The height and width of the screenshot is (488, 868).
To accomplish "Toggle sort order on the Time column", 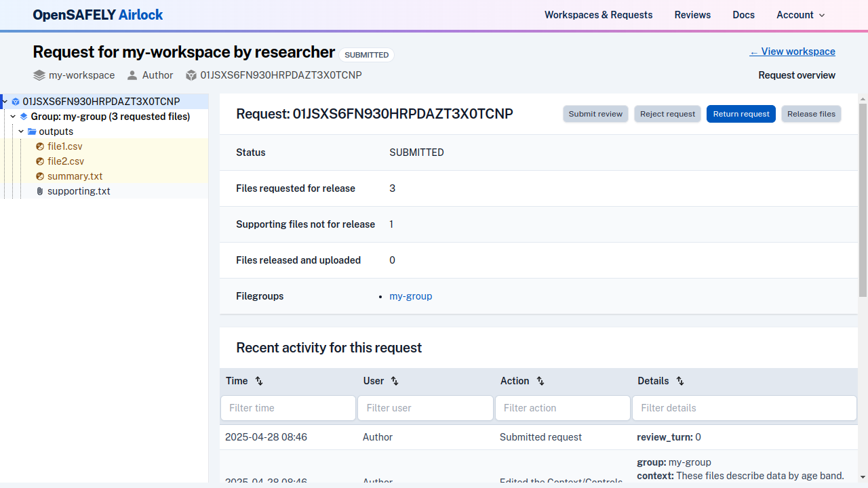I will click(x=258, y=381).
